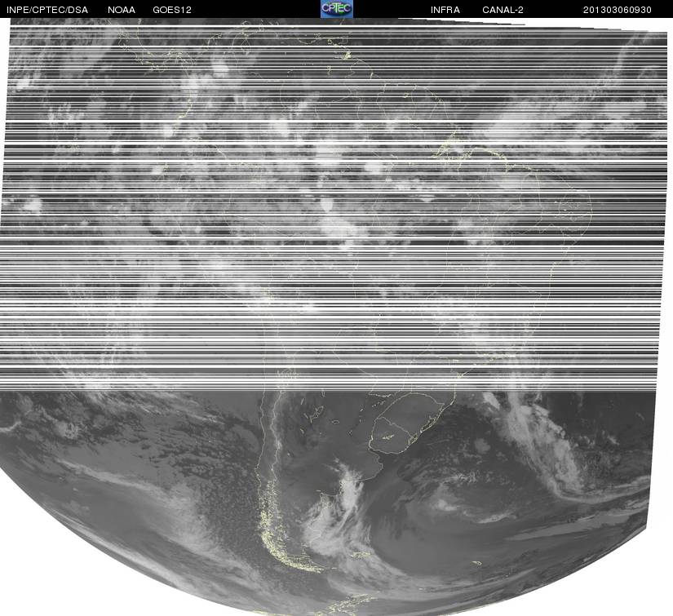Click the CANAL-2 label
673x616 pixels.
tap(503, 10)
